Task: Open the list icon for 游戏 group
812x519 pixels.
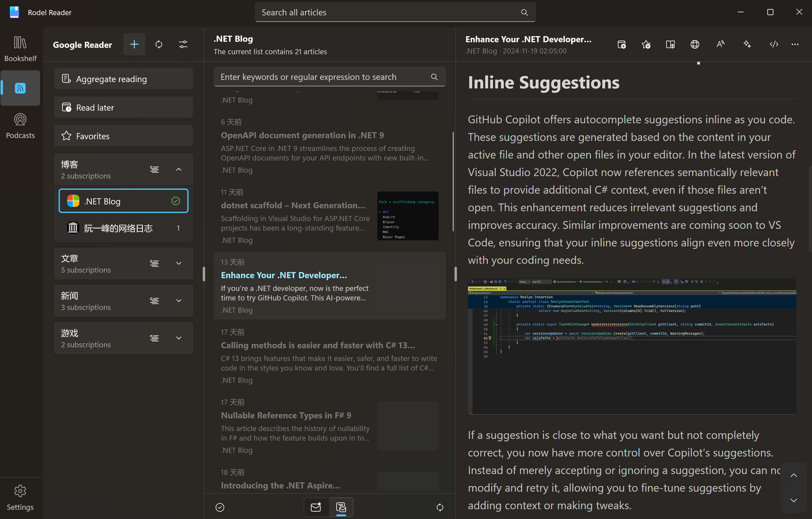Action: click(154, 338)
